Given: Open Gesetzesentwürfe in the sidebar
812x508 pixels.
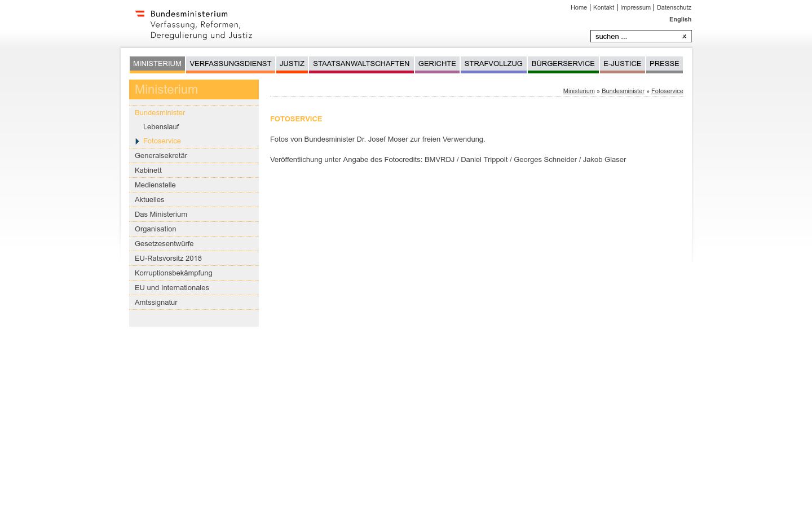Looking at the screenshot, I should tap(194, 244).
